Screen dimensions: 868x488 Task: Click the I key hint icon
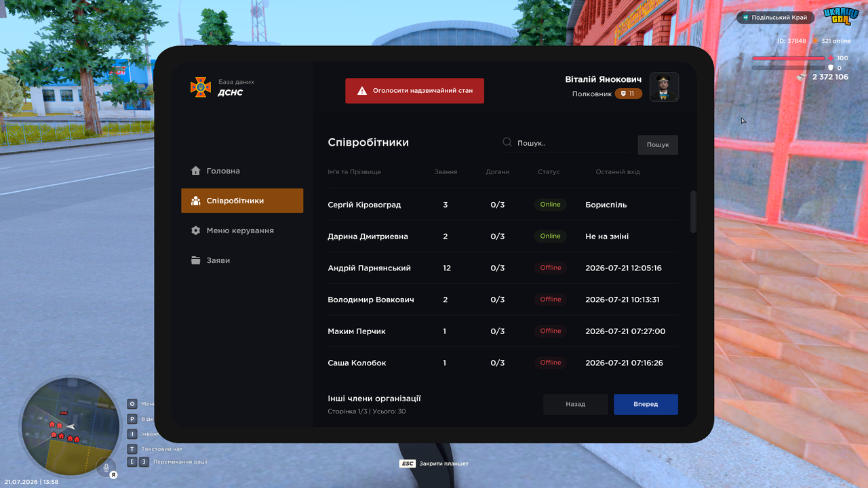pos(132,434)
